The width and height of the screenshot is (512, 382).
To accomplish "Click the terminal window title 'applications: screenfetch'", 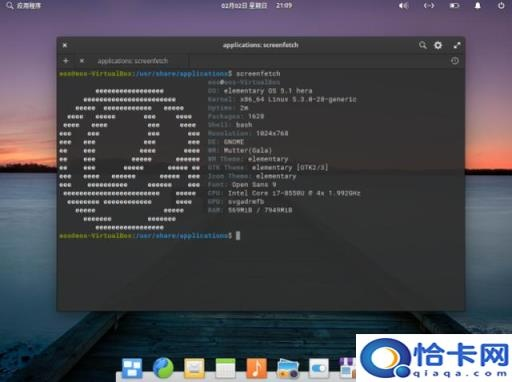I will [261, 45].
